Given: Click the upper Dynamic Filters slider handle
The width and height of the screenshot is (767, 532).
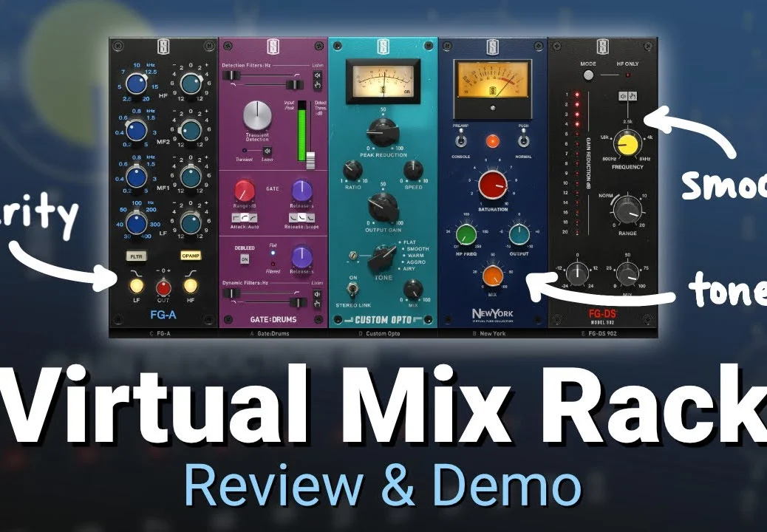Looking at the screenshot, I should (x=231, y=293).
